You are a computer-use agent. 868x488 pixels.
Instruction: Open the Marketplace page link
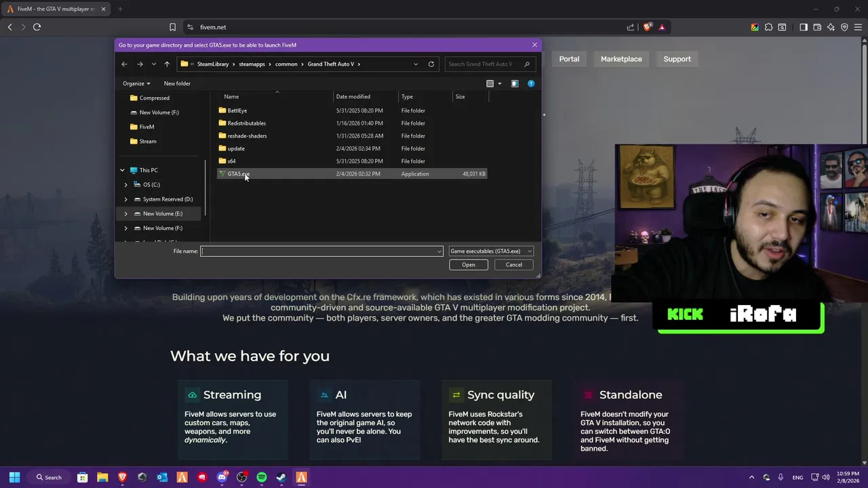coord(621,59)
